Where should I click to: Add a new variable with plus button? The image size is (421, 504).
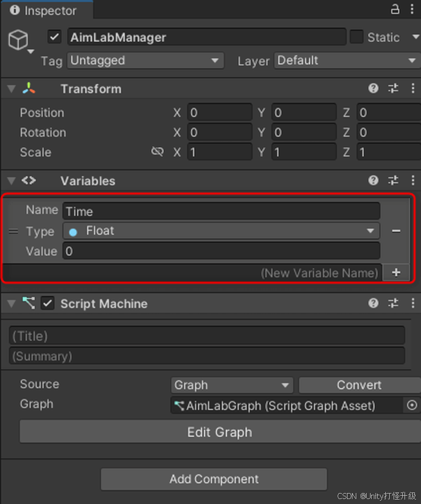pyautogui.click(x=396, y=273)
